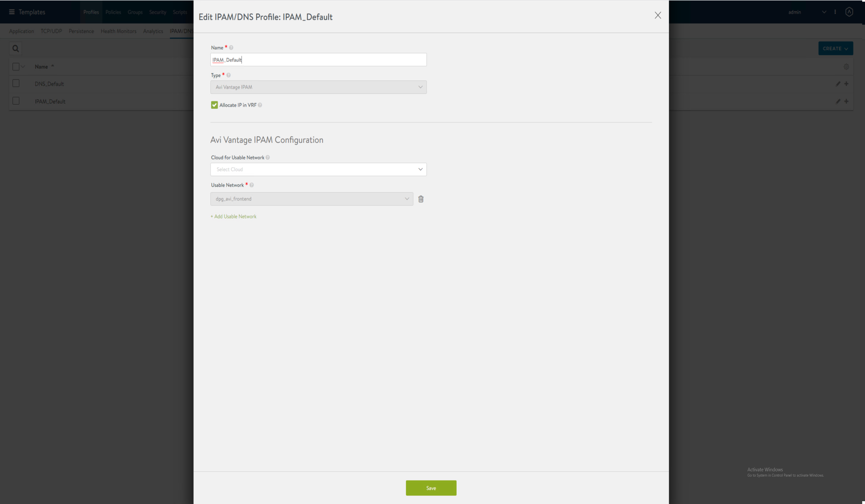The width and height of the screenshot is (865, 504).
Task: Select the TCP/UDP tab
Action: (51, 31)
